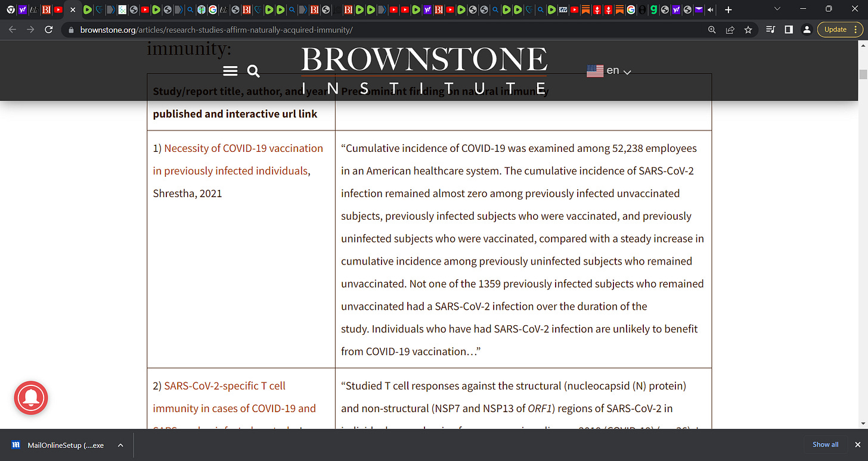Switch to the white grid pattern tab
This screenshot has width=868, height=461.
(x=122, y=10)
